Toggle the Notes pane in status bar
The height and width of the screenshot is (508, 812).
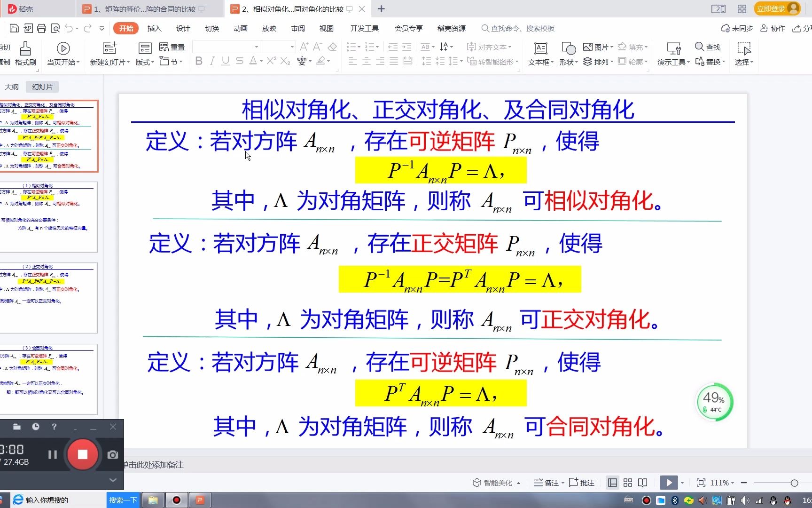(x=548, y=483)
